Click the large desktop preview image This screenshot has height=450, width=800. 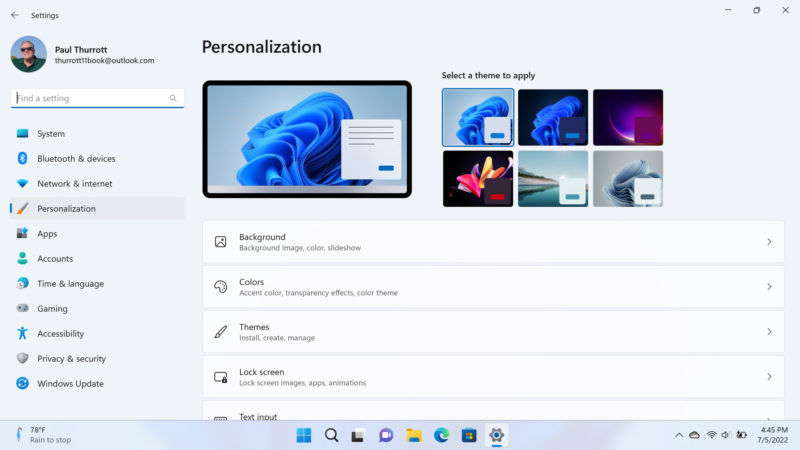point(307,139)
